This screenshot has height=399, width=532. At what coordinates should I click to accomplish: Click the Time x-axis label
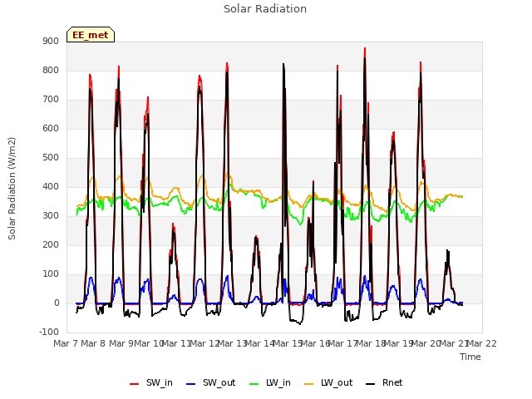[470, 357]
